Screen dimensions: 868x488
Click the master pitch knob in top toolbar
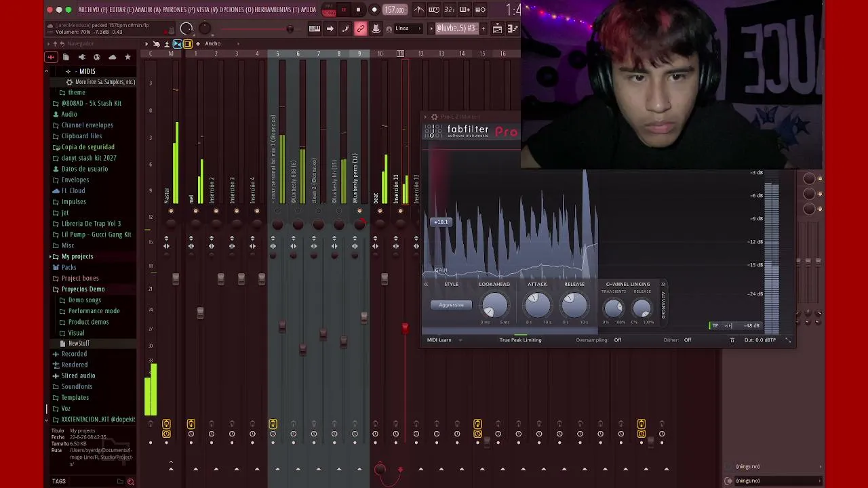click(204, 28)
